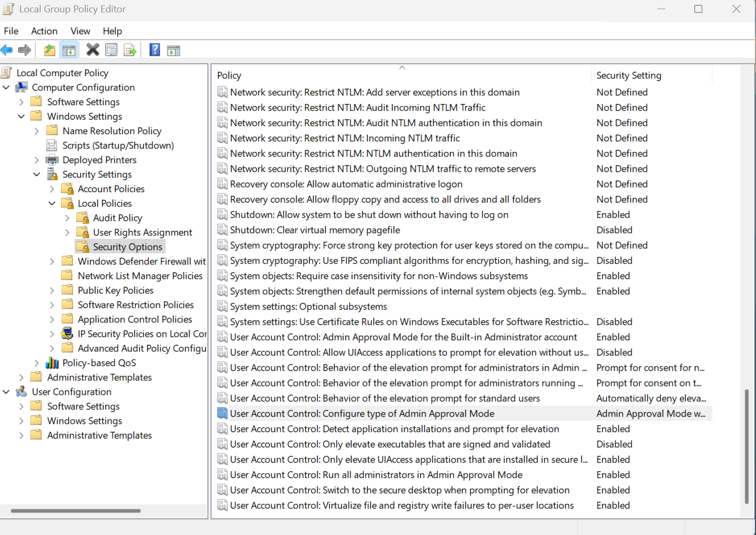Select User Rights Assignment in the tree

point(142,232)
